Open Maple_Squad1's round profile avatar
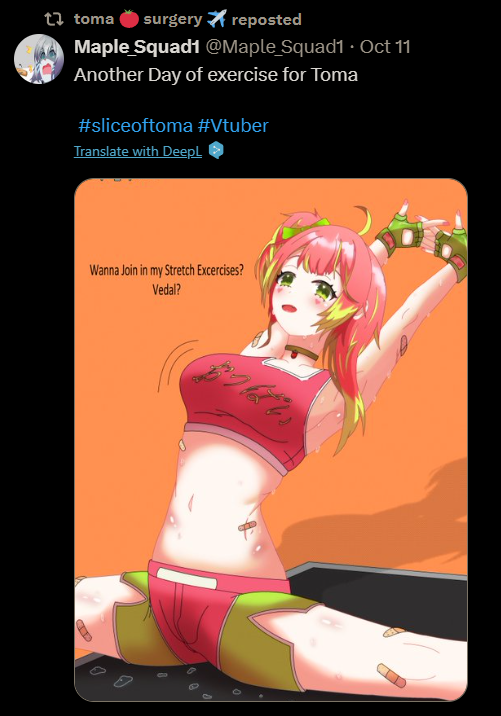The image size is (501, 716). [39, 59]
